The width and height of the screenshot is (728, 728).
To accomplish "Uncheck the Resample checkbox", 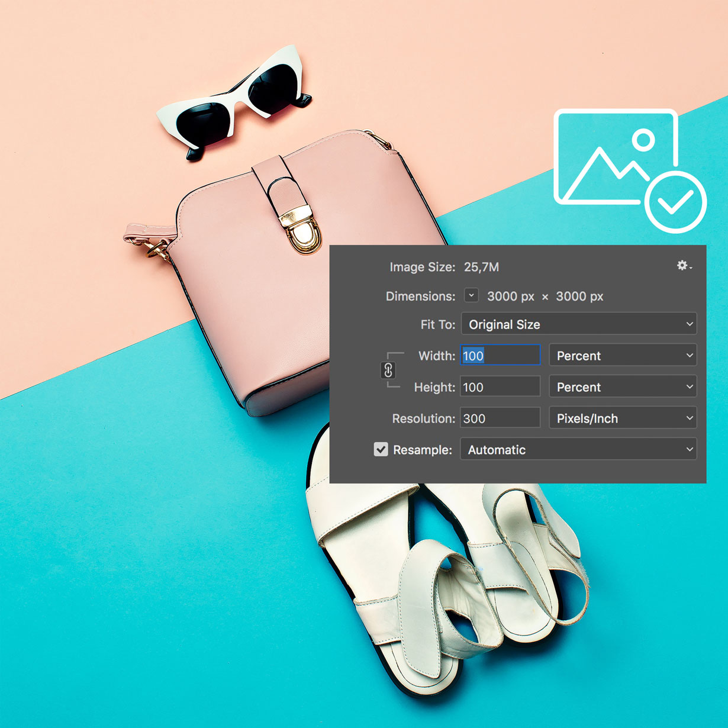I will [x=381, y=449].
